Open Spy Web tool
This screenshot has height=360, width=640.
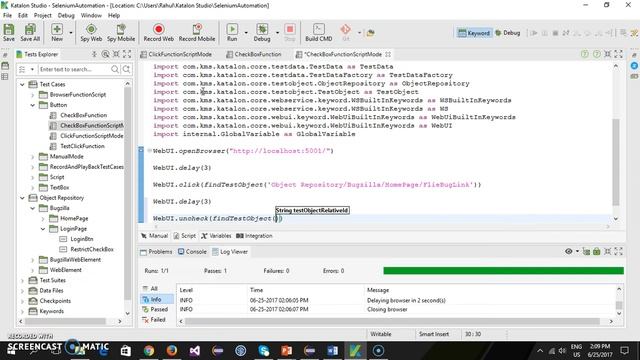click(x=91, y=32)
